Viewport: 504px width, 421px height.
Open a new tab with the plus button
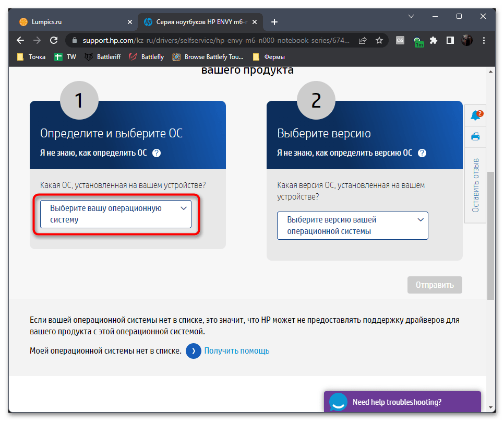[274, 22]
